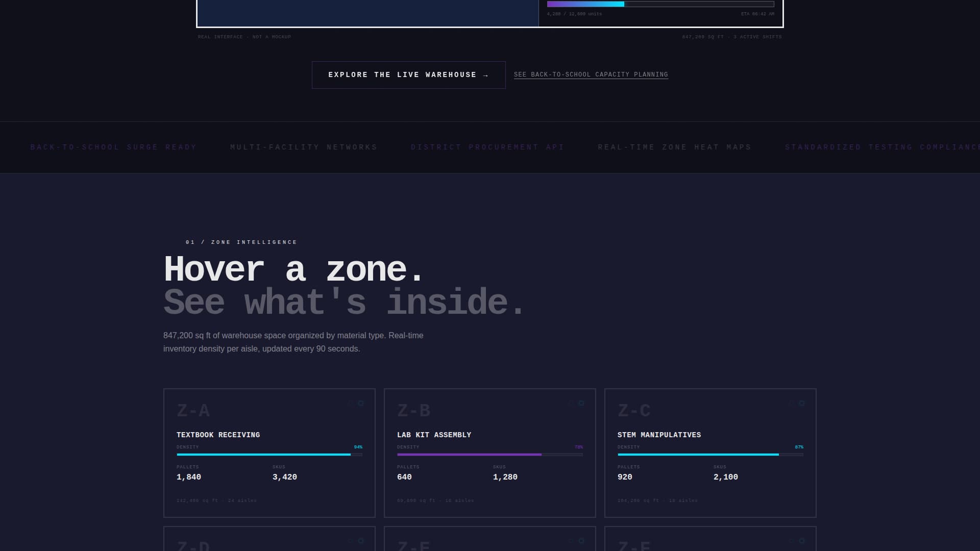Screen dimensions: 980x551
Task: Click the Textbook Receiving density bar
Action: click(x=269, y=455)
